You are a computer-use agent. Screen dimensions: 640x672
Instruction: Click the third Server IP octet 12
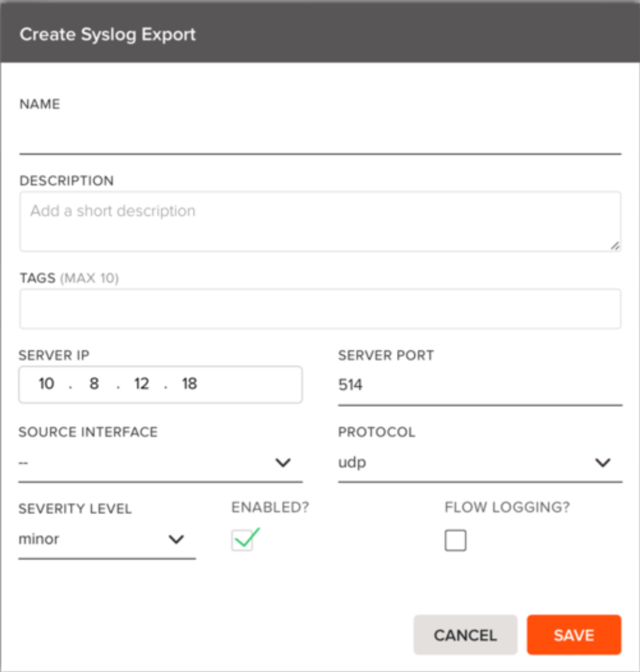[141, 384]
